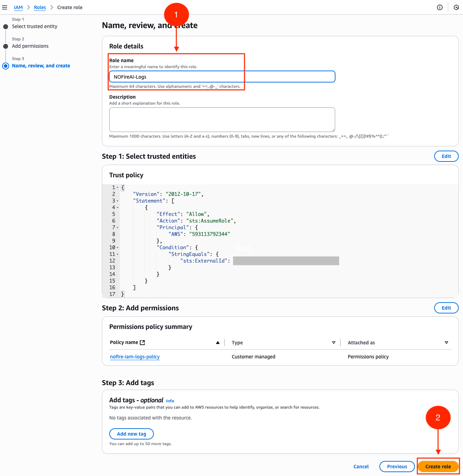Collapse the Principal fold at line 7

tap(118, 228)
